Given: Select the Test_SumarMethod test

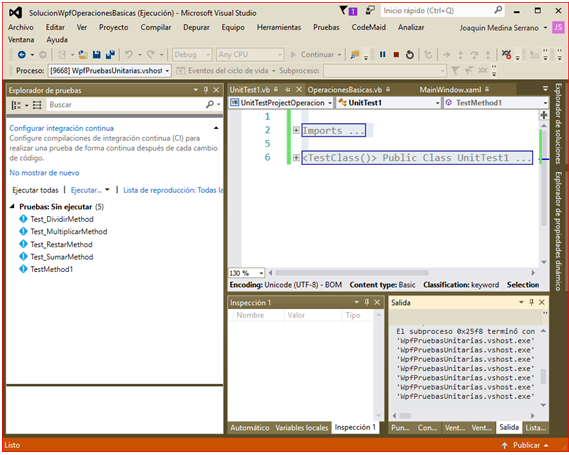Looking at the screenshot, I should (x=62, y=257).
